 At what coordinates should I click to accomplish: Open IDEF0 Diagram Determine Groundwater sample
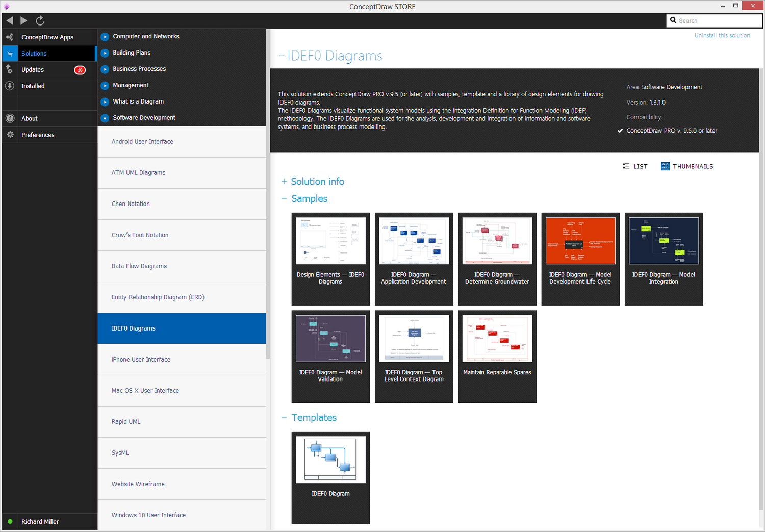click(x=497, y=259)
